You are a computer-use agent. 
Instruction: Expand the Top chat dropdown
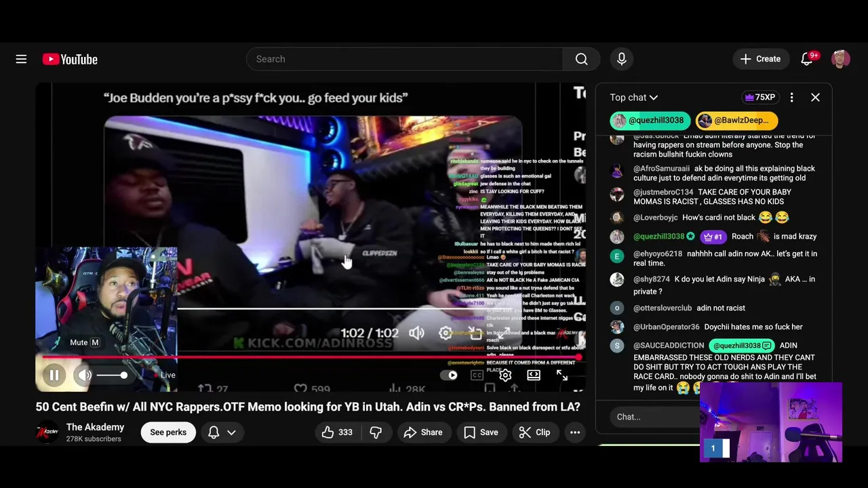(x=633, y=98)
